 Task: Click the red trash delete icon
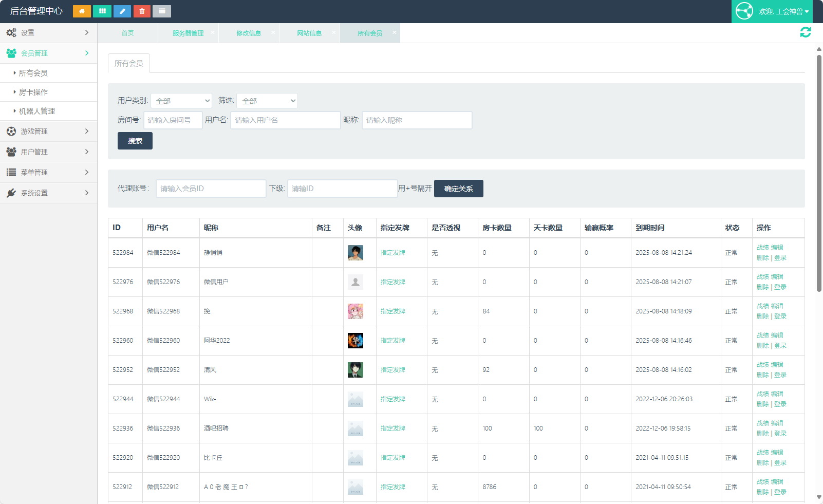coord(142,11)
